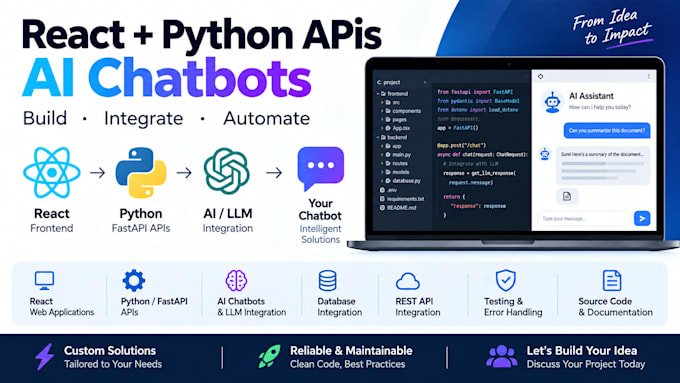Collapse the backend folder chevron
Image resolution: width=680 pixels, height=383 pixels.
click(x=378, y=137)
